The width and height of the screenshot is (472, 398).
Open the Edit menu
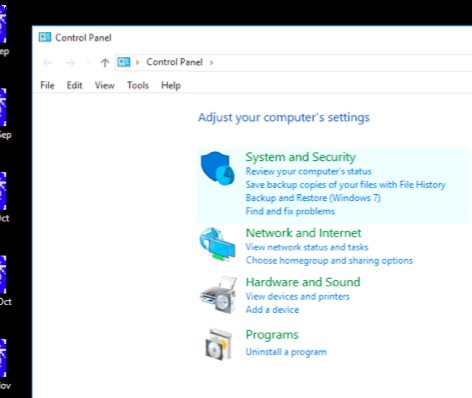coord(74,85)
